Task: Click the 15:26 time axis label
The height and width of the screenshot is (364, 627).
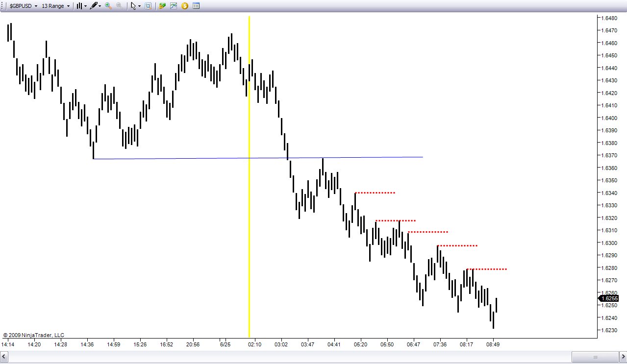Action: click(140, 345)
